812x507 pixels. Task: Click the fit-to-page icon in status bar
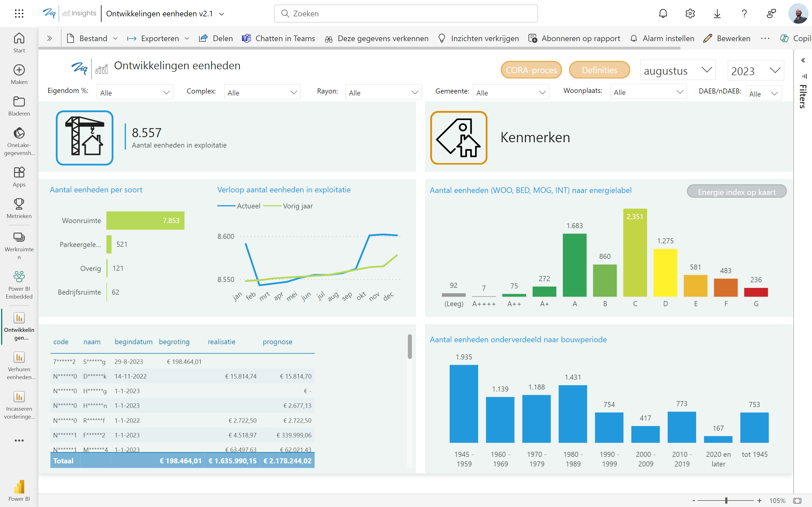(797, 501)
